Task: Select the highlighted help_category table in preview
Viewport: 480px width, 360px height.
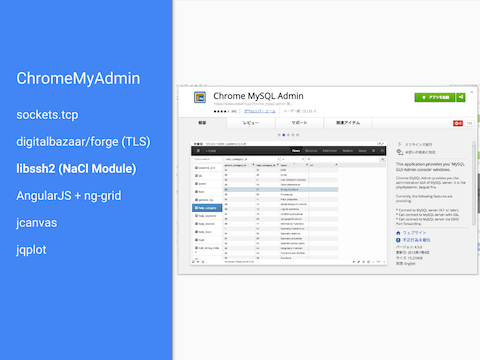Action: (x=207, y=208)
